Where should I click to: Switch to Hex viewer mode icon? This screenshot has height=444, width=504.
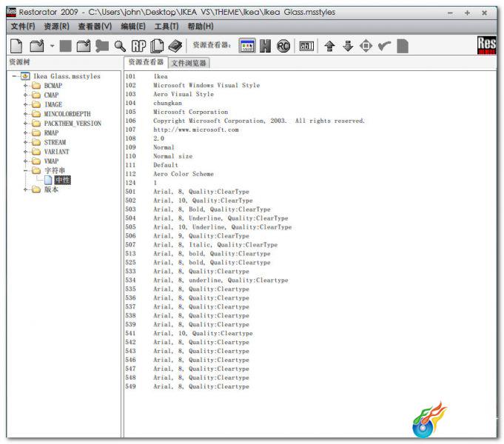point(265,46)
